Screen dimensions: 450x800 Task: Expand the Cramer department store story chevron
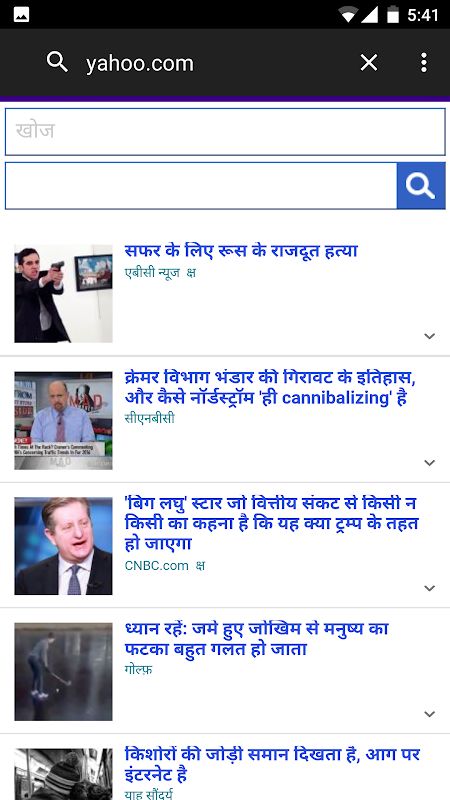click(x=430, y=462)
